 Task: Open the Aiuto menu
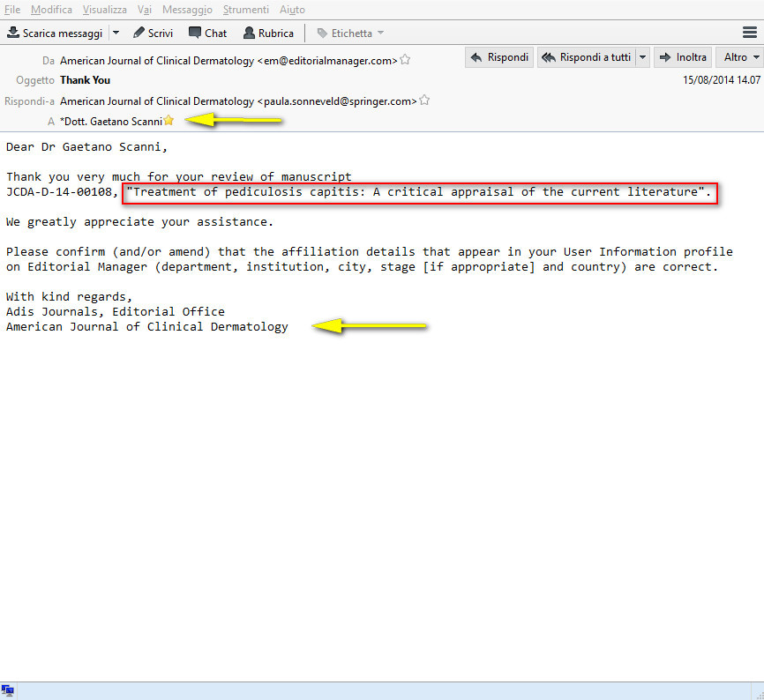pyautogui.click(x=292, y=9)
